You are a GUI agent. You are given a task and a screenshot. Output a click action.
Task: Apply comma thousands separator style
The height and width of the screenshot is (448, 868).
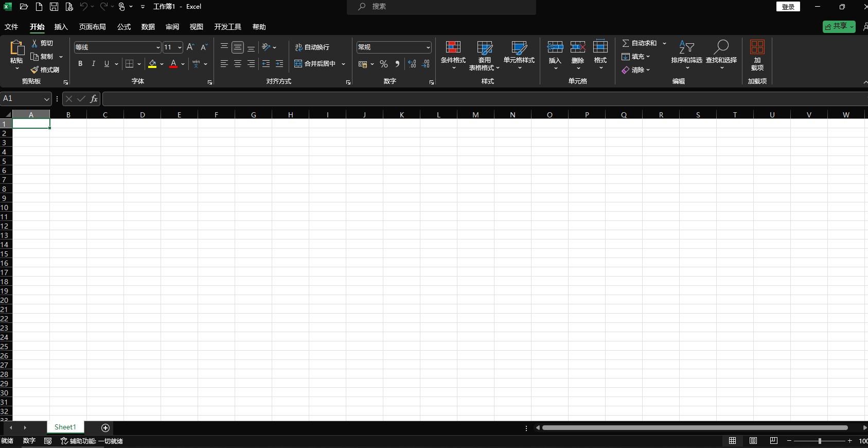[397, 64]
